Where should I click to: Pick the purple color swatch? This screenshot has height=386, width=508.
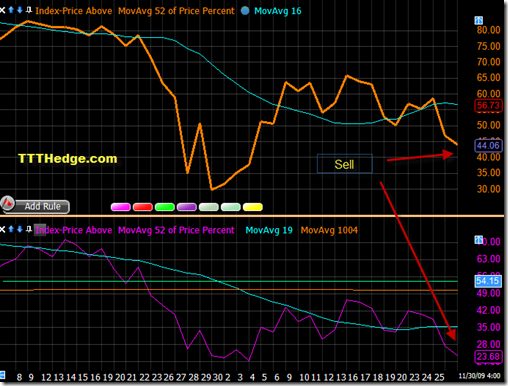[187, 207]
